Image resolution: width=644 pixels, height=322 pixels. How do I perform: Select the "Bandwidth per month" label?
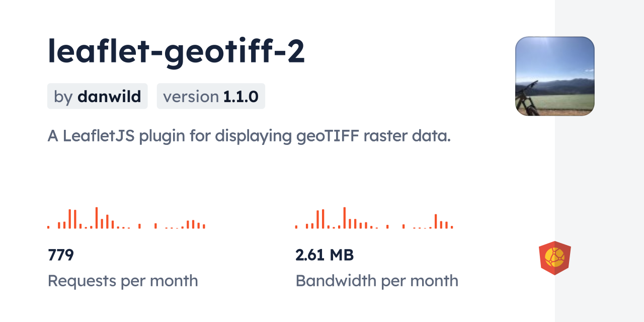point(377,281)
